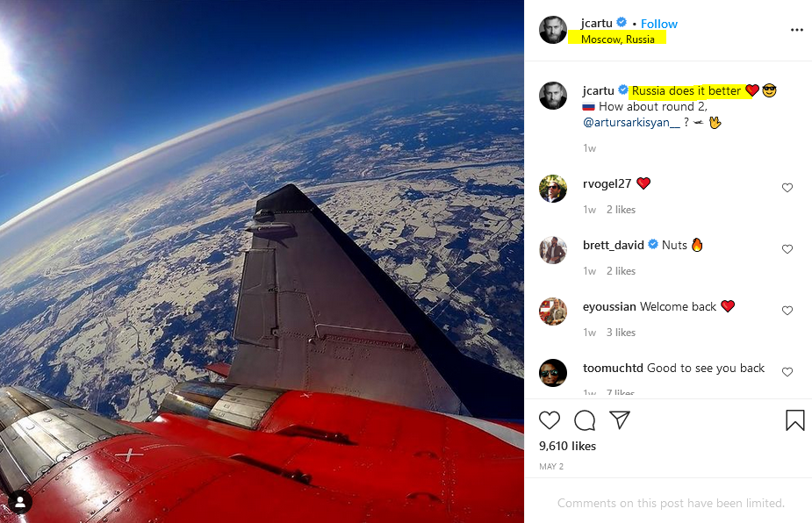Click the Follow link next to jcartu
Screen dimensions: 812x523
[x=658, y=24]
